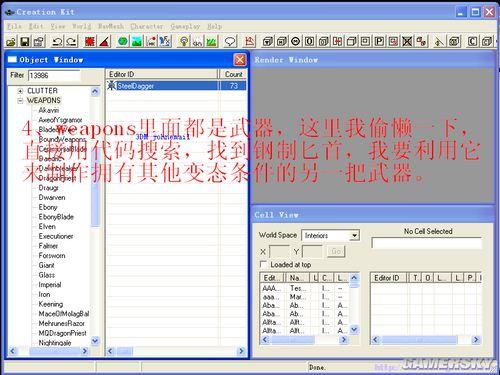The image size is (500, 375).
Task: Click the open folder toolbar icon
Action: coord(11,42)
